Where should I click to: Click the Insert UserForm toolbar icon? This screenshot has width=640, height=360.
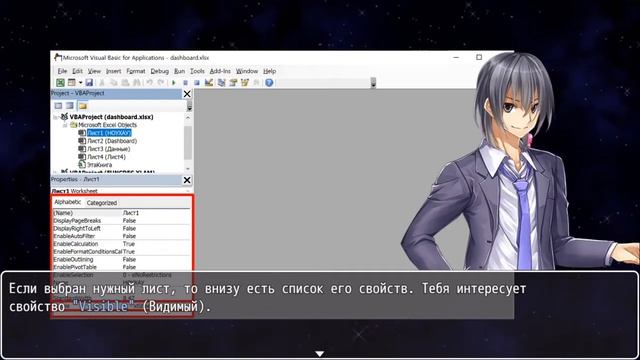(72, 83)
